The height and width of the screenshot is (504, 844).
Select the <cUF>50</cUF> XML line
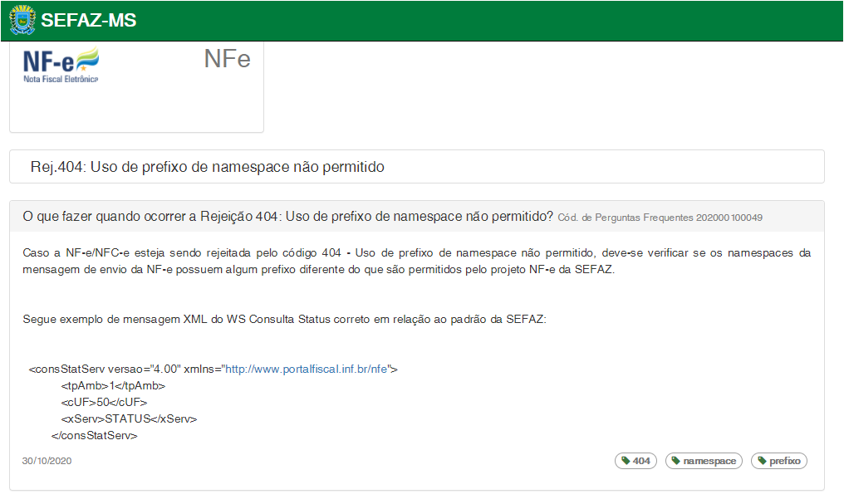[104, 403]
